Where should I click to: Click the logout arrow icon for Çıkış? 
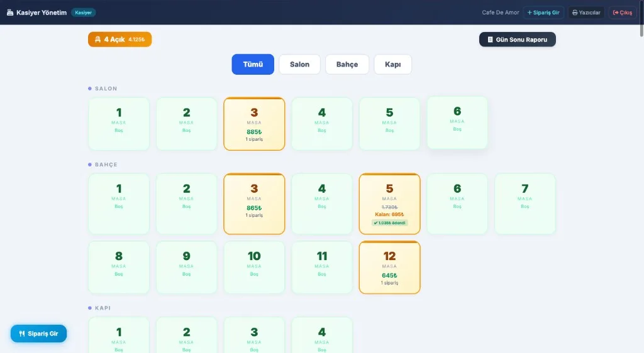[x=615, y=13]
